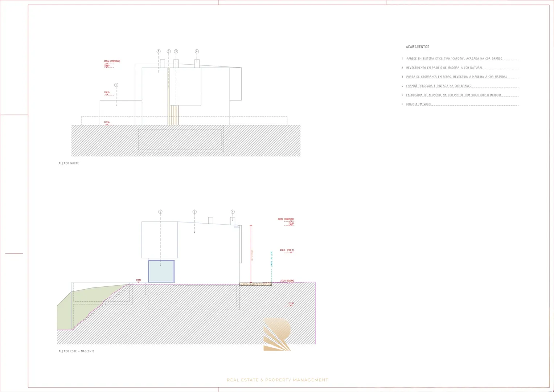This screenshot has width=554, height=392.
Task: Click callout circle 4 above the north elevation
Action: [x=197, y=52]
